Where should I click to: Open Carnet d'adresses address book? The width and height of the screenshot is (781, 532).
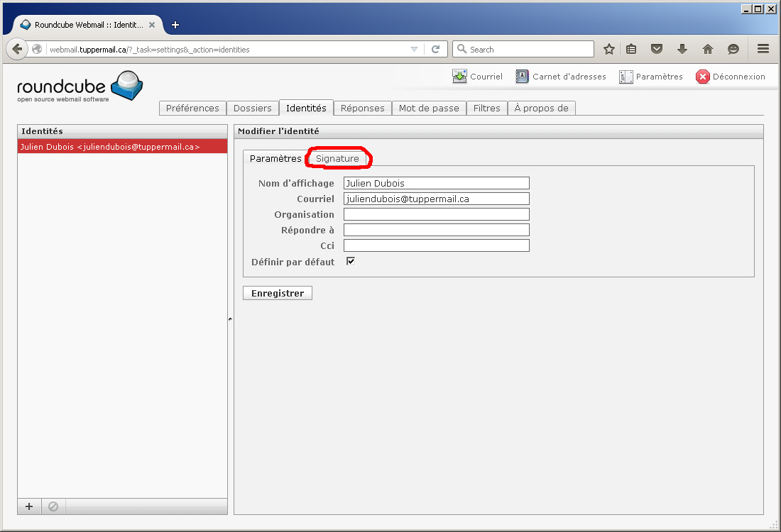523,77
